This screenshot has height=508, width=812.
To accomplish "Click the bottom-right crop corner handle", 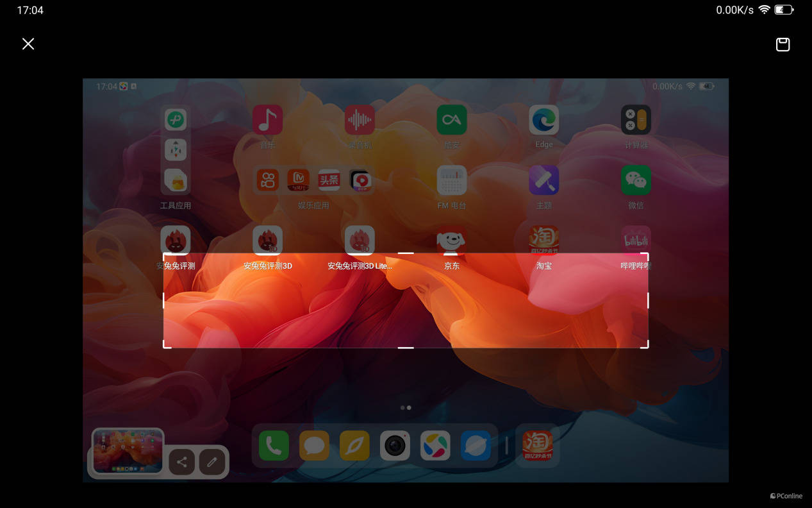I will pos(647,346).
